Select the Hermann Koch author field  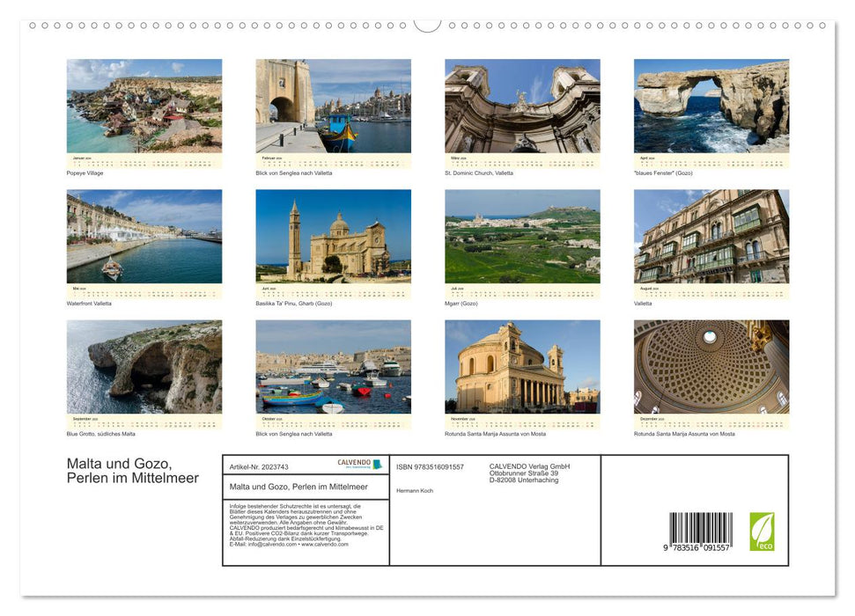pyautogui.click(x=414, y=490)
